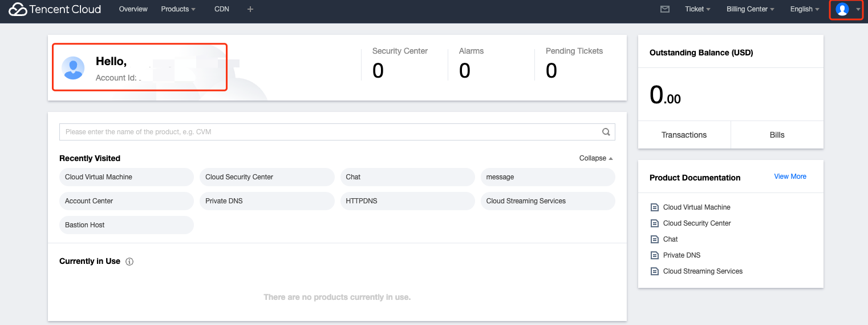Click the profile avatar next to Hello
The width and height of the screenshot is (868, 325).
click(73, 68)
